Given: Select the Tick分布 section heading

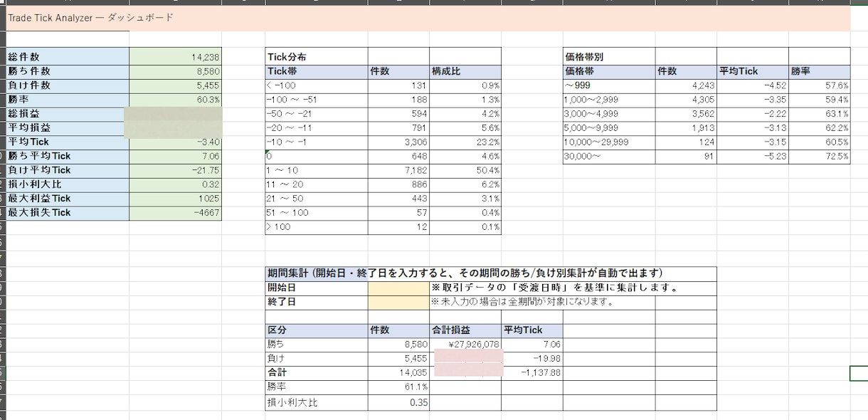Looking at the screenshot, I should pyautogui.click(x=316, y=57).
